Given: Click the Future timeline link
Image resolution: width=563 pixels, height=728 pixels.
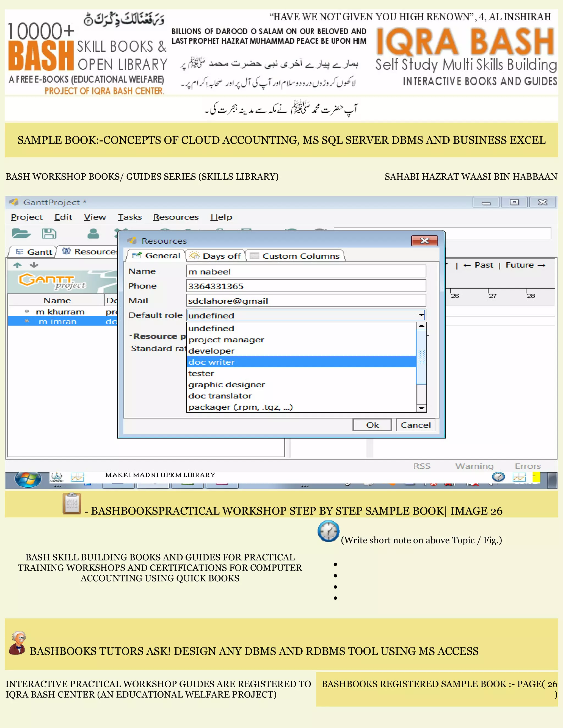Looking at the screenshot, I should (526, 265).
